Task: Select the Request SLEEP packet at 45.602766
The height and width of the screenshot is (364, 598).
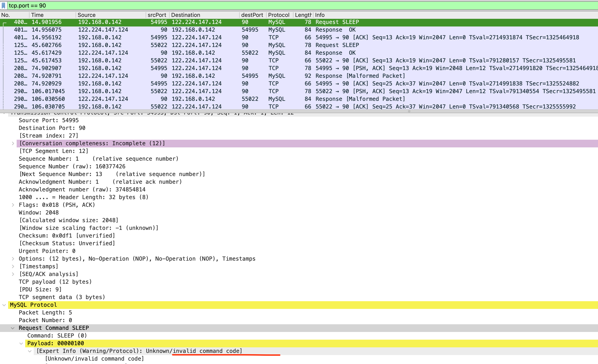Action: point(299,45)
